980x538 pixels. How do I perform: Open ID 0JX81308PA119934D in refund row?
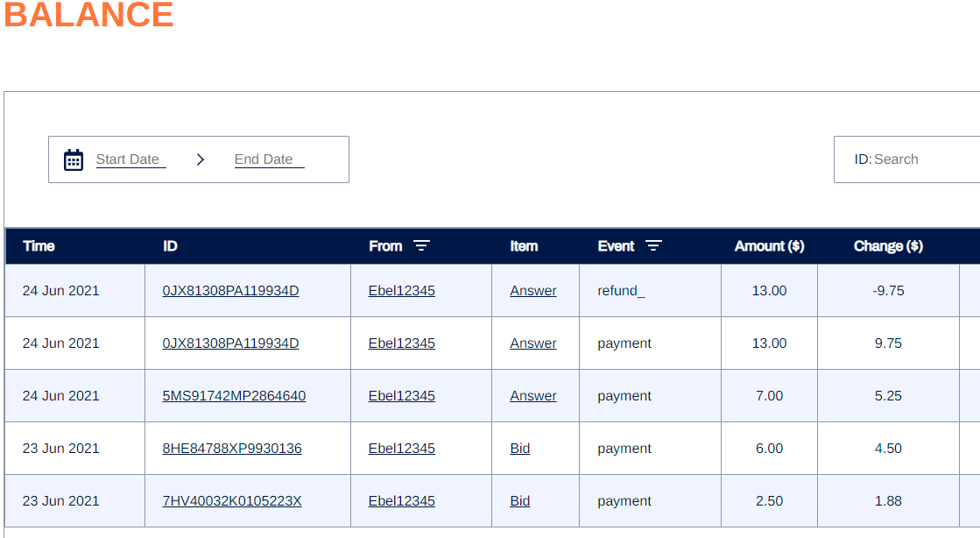230,291
